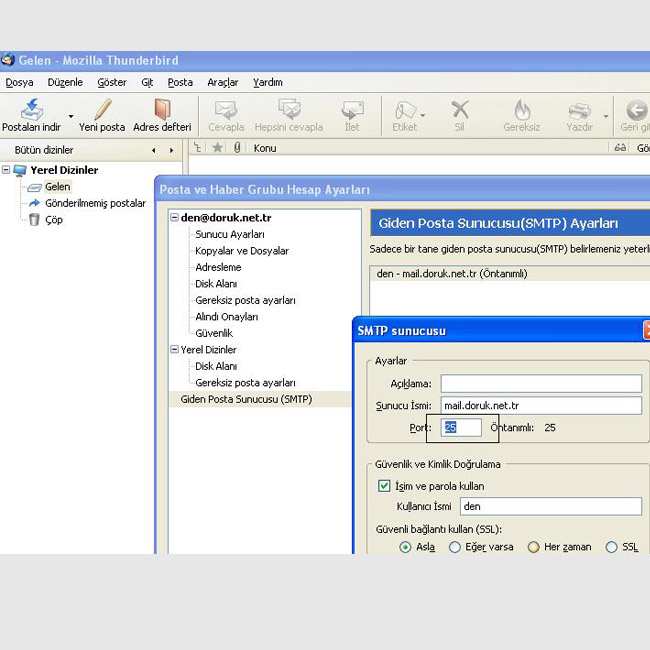The height and width of the screenshot is (650, 650).
Task: Select the Her zaman SSL option
Action: tap(534, 547)
